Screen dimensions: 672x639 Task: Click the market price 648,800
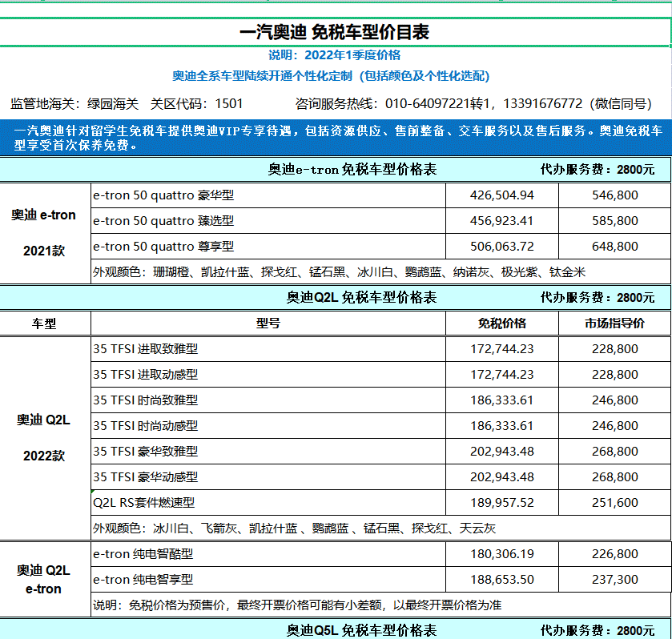tap(615, 247)
